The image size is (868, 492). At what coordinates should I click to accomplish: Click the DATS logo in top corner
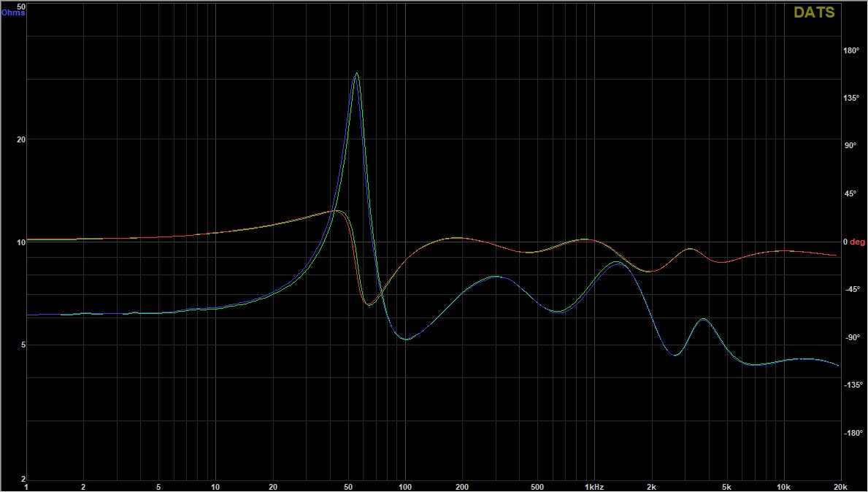[x=814, y=12]
